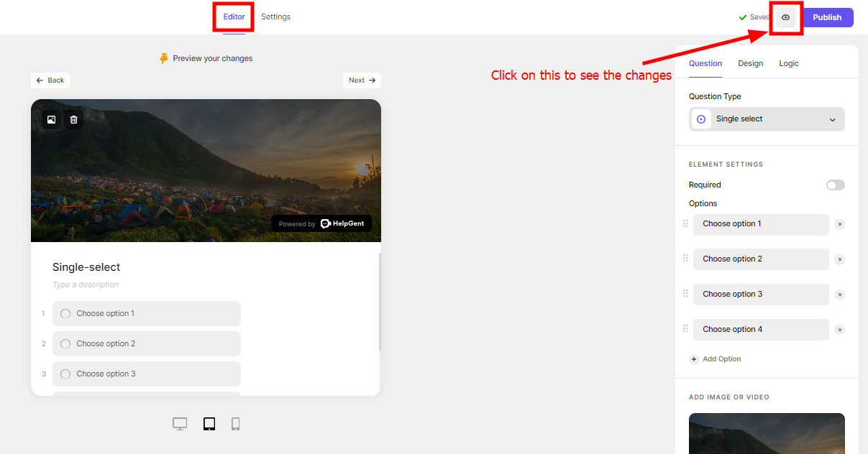Switch to desktop preview device icon
868x454 pixels.
180,424
